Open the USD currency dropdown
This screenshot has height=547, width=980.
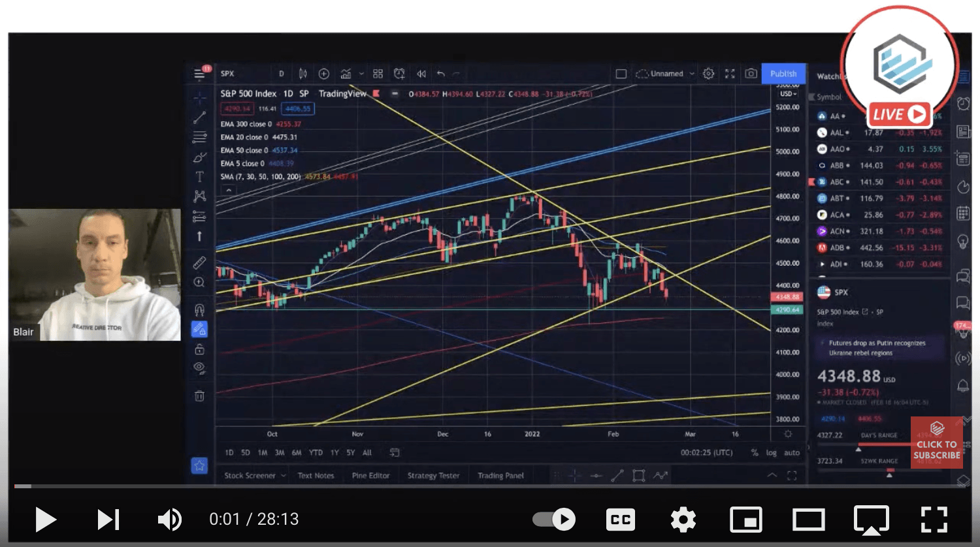tap(788, 94)
